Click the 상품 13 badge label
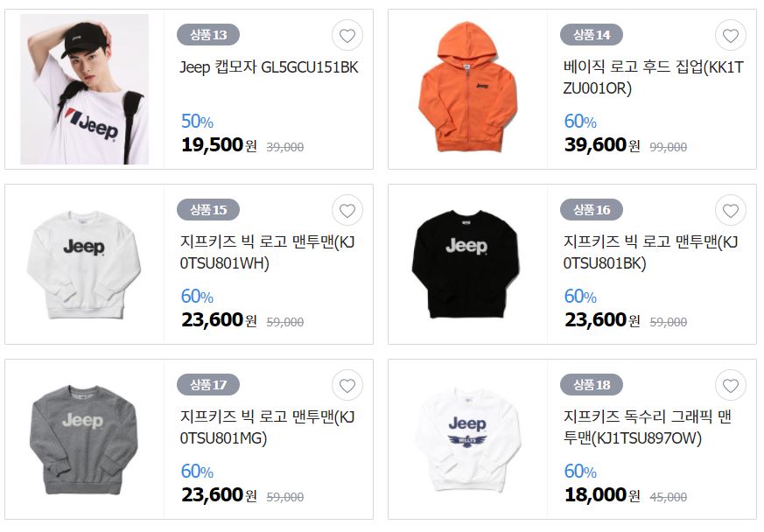 pos(208,35)
